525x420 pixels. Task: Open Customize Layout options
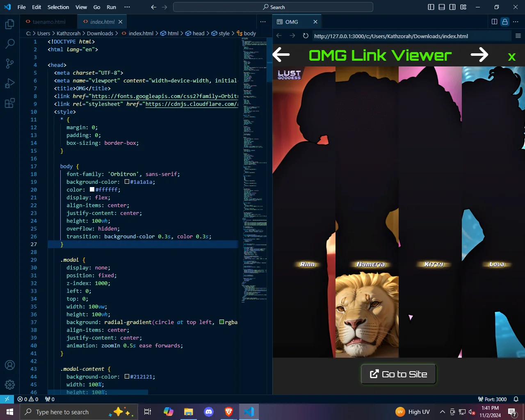click(463, 7)
